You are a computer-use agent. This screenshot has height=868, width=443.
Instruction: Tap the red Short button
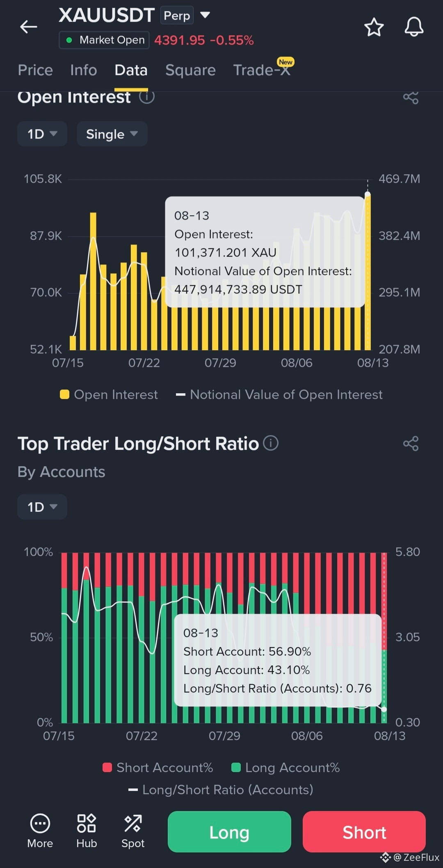tap(364, 832)
